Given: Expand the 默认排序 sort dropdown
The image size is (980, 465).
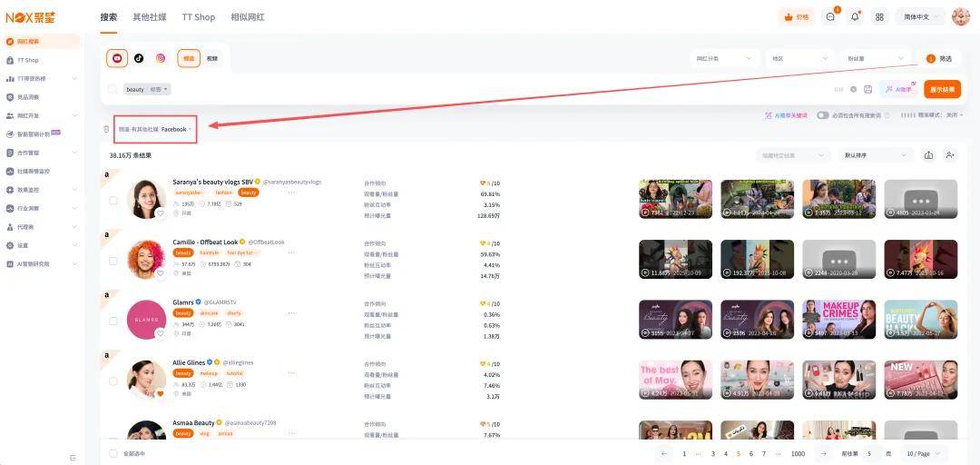Looking at the screenshot, I should [x=874, y=155].
